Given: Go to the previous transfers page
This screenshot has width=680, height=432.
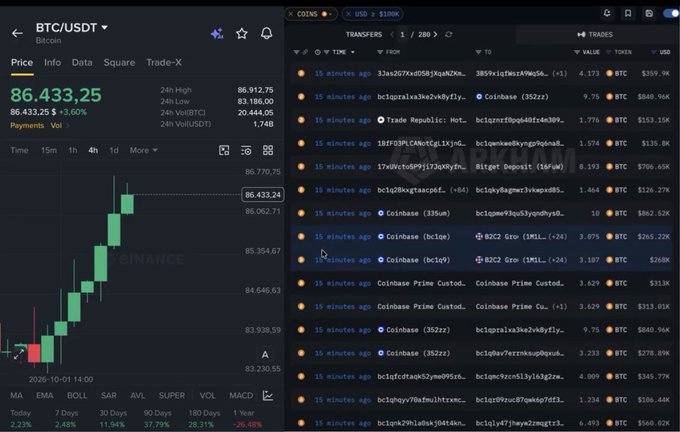Looking at the screenshot, I should click(x=392, y=34).
